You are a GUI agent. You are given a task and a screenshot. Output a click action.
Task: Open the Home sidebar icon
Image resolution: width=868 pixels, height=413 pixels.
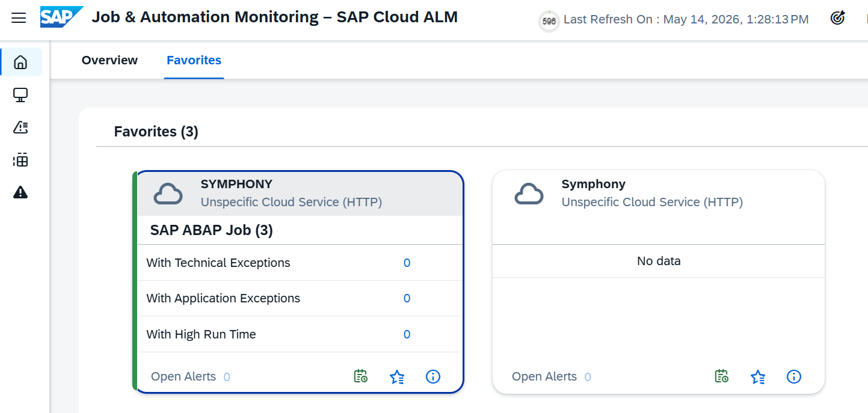(20, 62)
